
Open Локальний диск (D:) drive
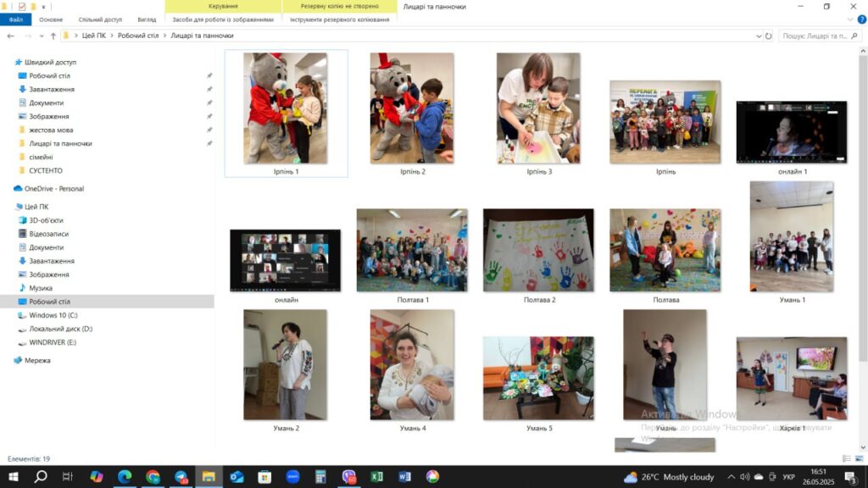[60, 329]
